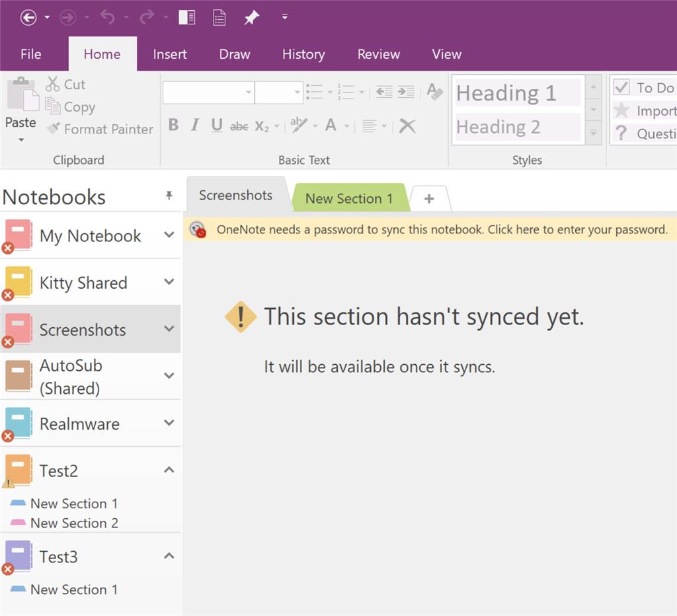Image resolution: width=677 pixels, height=616 pixels.
Task: Toggle Strikethrough formatting
Action: coord(239,126)
